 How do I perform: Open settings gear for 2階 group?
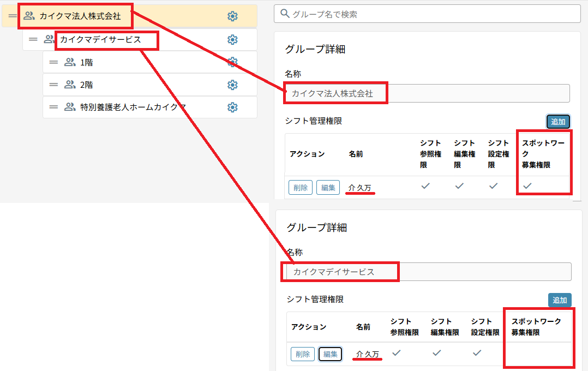coord(232,85)
